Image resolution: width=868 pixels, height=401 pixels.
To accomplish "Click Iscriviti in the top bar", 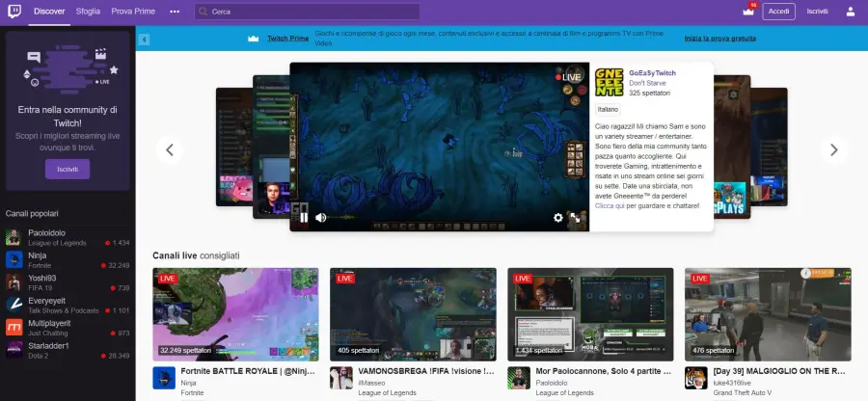I will click(x=817, y=11).
